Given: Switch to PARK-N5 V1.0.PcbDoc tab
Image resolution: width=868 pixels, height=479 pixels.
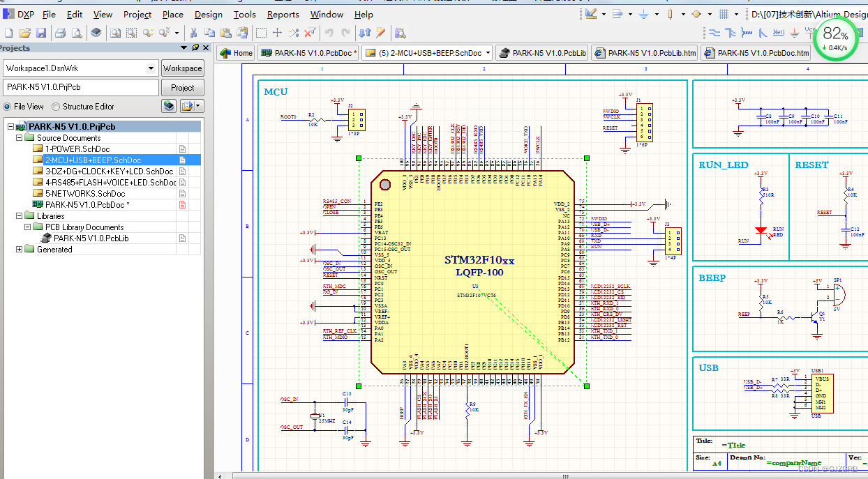Looking at the screenshot, I should click(308, 53).
